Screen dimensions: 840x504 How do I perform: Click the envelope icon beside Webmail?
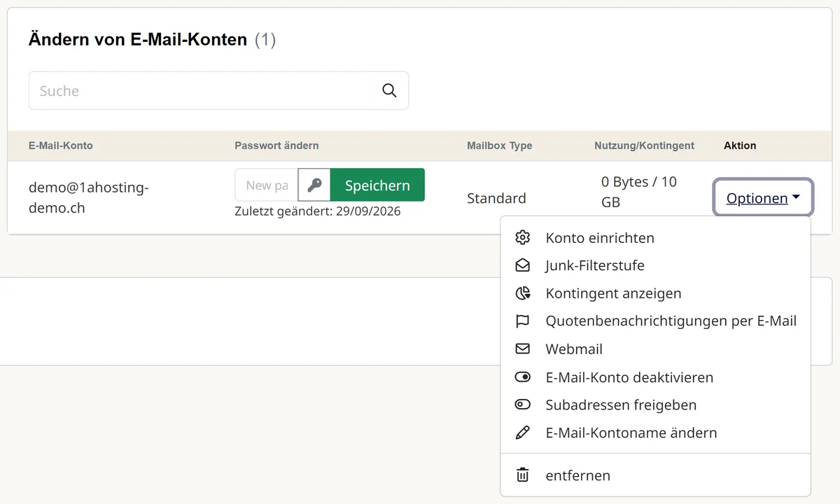click(x=522, y=349)
